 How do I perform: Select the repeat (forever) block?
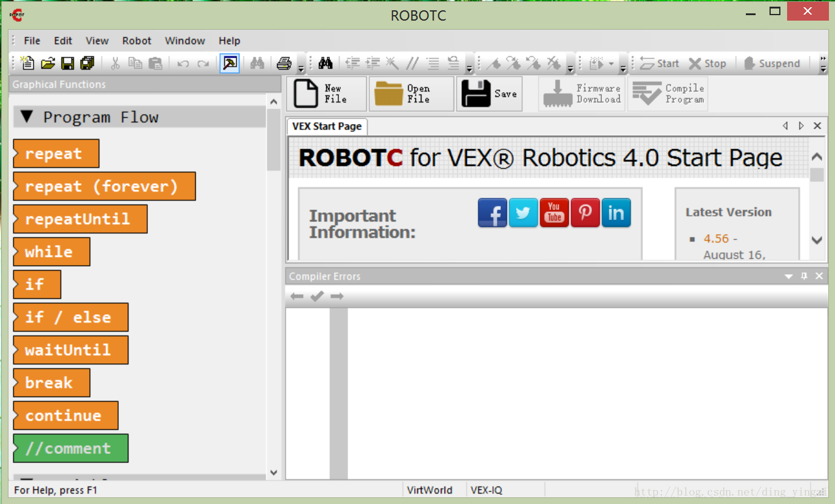click(104, 186)
